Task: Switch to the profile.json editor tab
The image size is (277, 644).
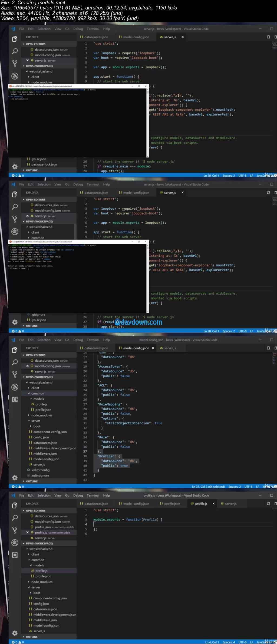Action: pos(170,504)
